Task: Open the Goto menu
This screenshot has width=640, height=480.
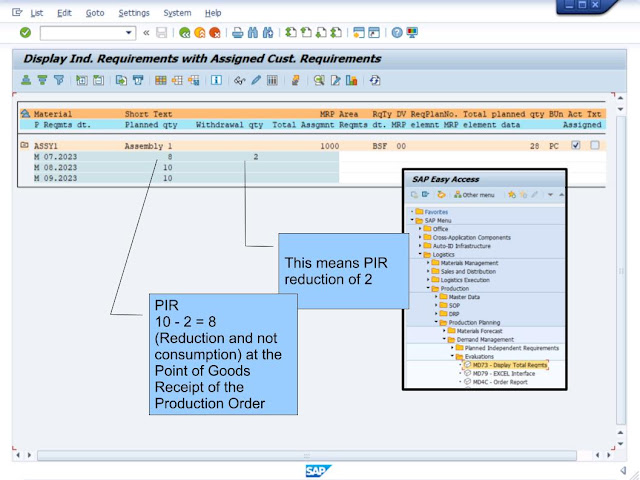Action: coord(95,13)
